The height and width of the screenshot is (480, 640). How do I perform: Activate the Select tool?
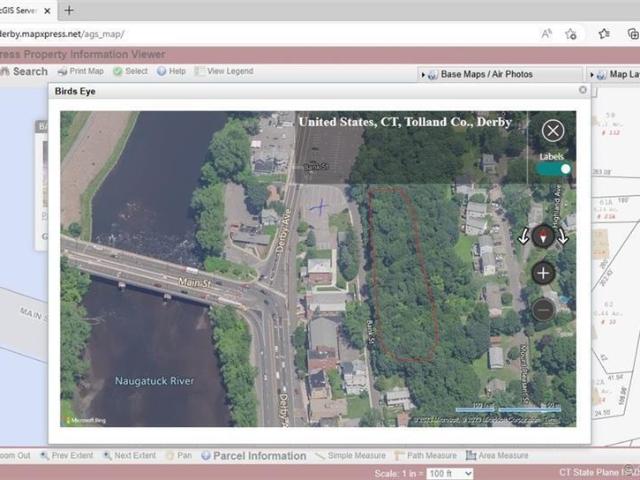(x=130, y=72)
